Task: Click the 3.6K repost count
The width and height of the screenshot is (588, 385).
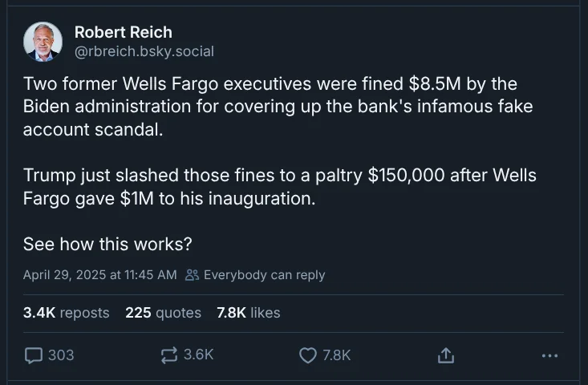Action: [198, 355]
